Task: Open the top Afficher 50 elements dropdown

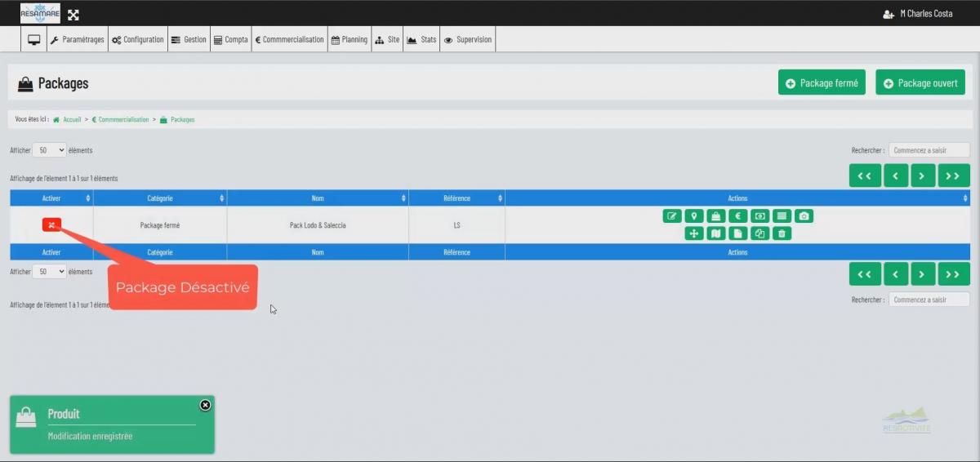Action: click(x=50, y=150)
